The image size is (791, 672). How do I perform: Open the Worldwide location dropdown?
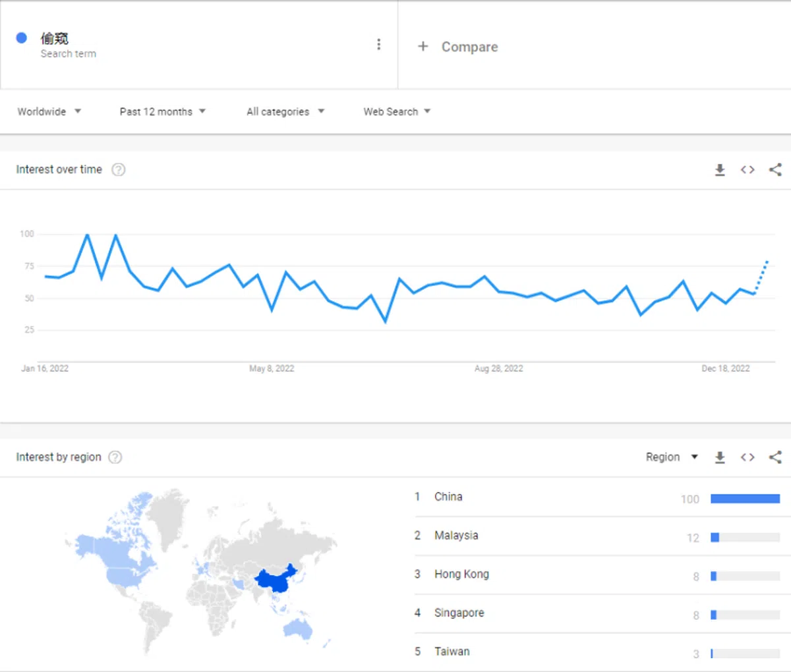pyautogui.click(x=49, y=111)
